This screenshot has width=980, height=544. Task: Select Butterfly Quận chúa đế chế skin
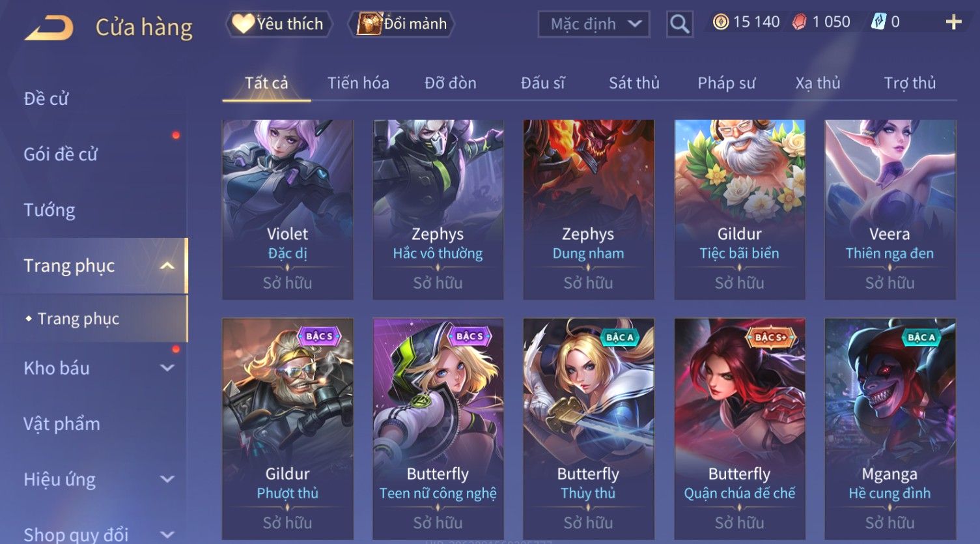[740, 428]
